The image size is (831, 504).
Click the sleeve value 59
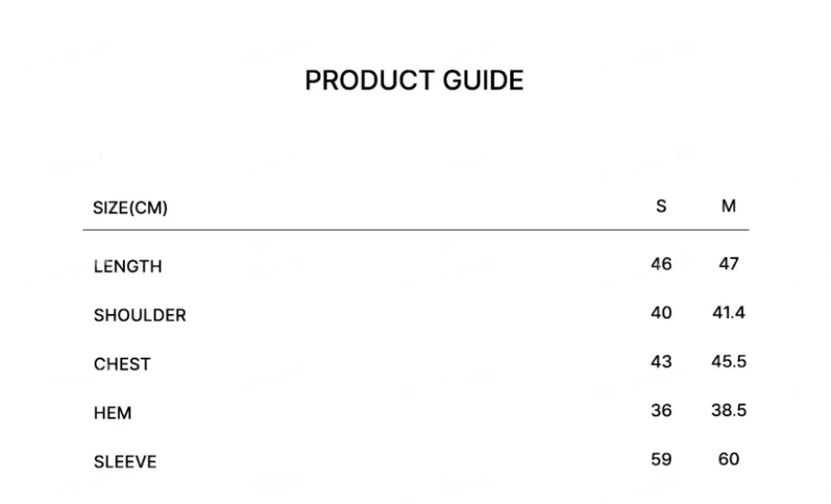tap(661, 459)
